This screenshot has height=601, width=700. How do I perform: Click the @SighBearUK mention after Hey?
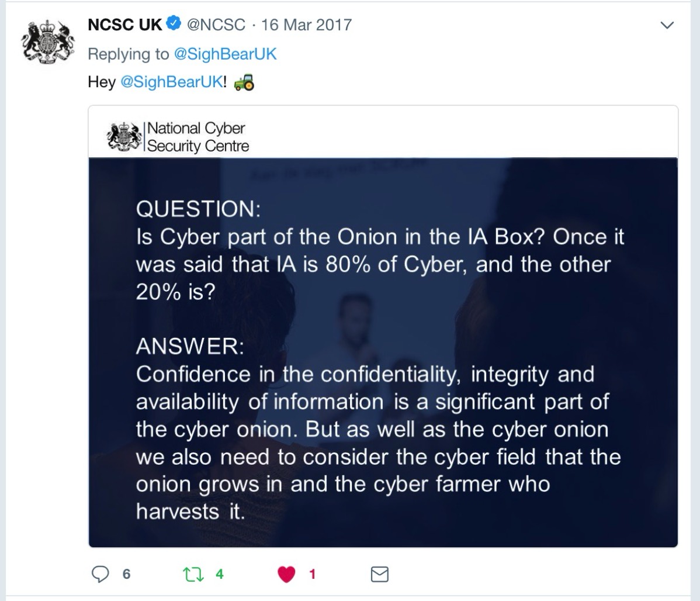(171, 82)
